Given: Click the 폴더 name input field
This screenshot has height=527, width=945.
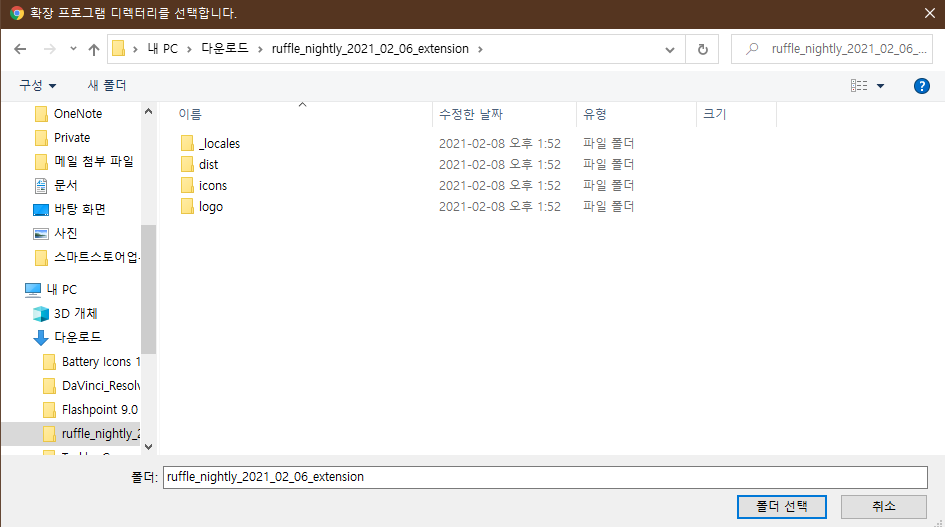Looking at the screenshot, I should click(x=545, y=477).
